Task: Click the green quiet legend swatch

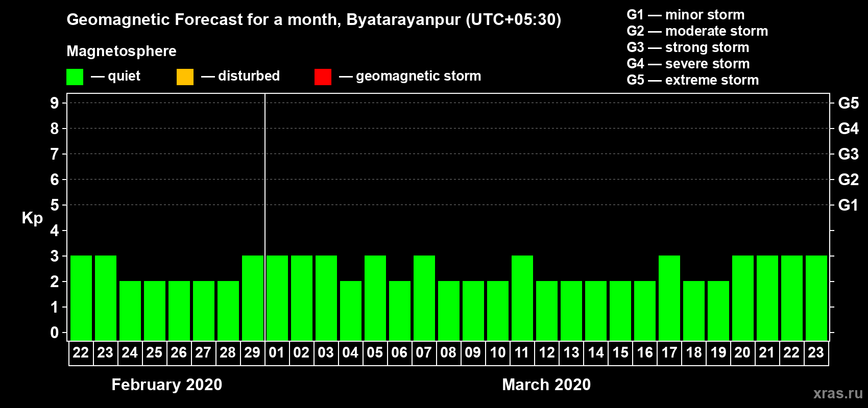Action: pos(75,77)
